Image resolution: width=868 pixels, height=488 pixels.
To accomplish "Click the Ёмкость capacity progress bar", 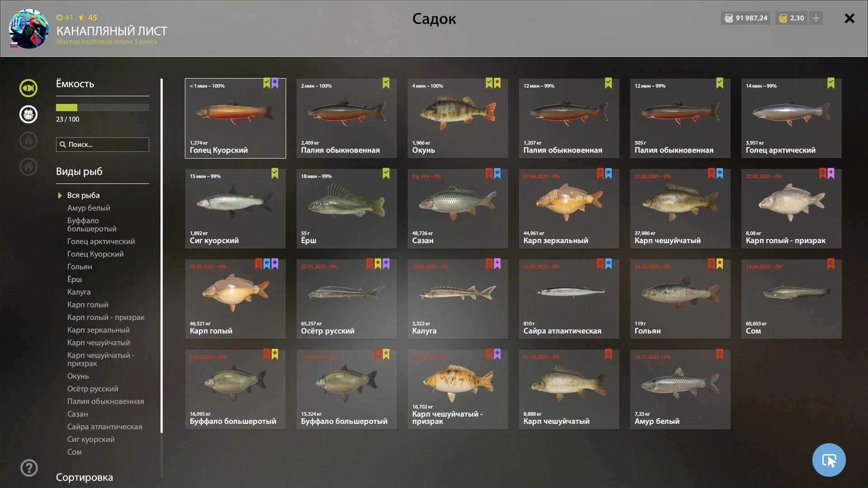I will click(x=103, y=108).
